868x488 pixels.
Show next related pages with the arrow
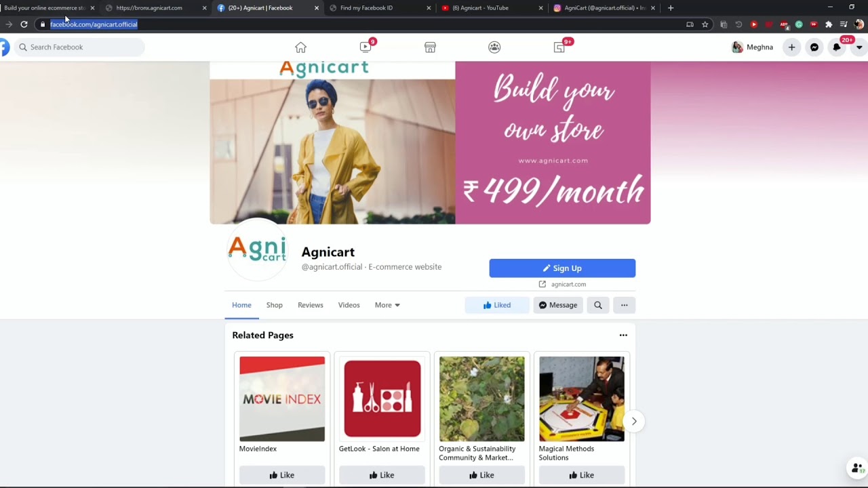click(x=634, y=421)
